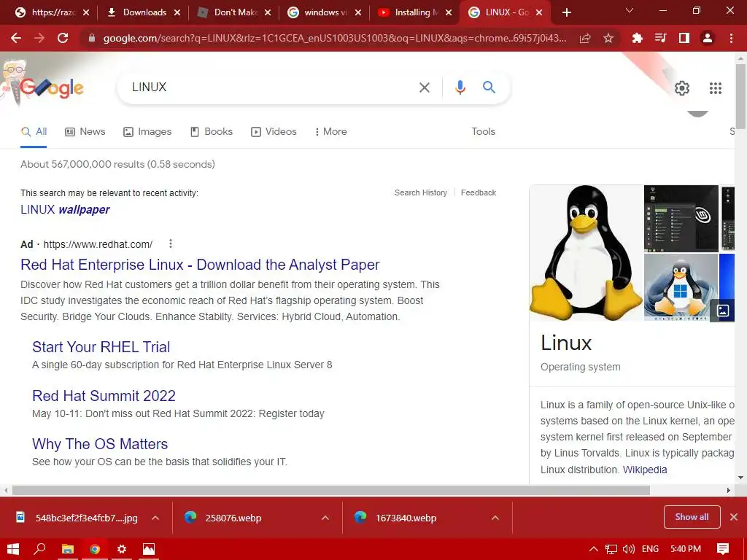Open Google quick settings gear
The width and height of the screenshot is (747, 560).
[682, 87]
